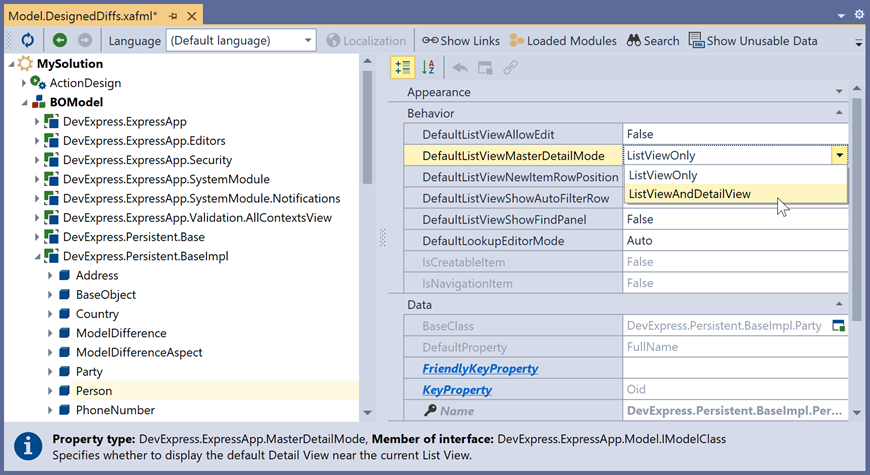The height and width of the screenshot is (475, 870).
Task: Expand the Person class node
Action: (x=49, y=391)
